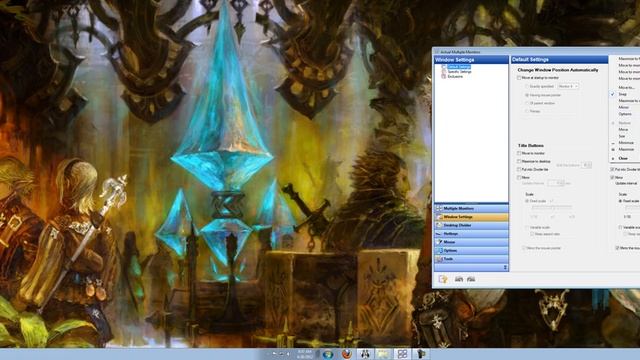Click the stepper beside Maximize to desktop

point(587,165)
